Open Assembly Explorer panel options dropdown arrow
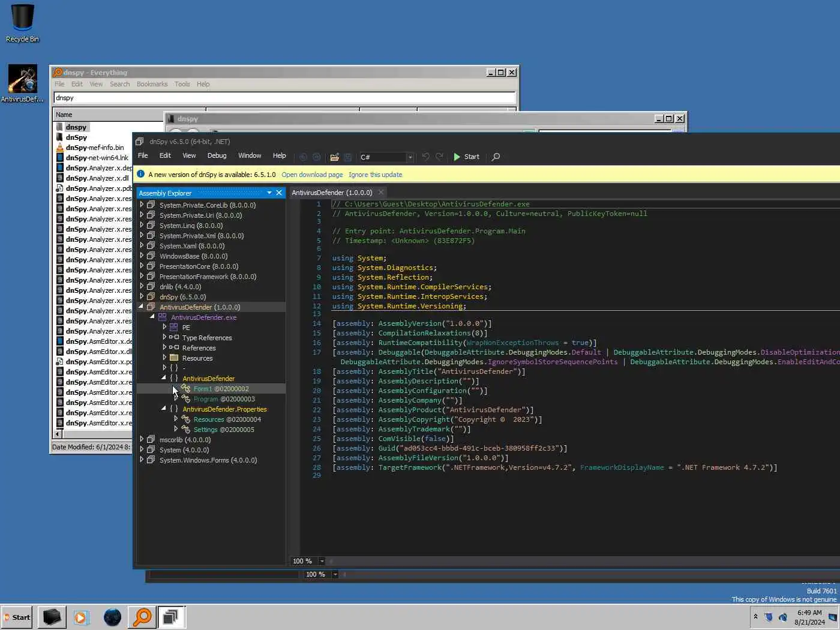The image size is (840, 630). [x=269, y=193]
